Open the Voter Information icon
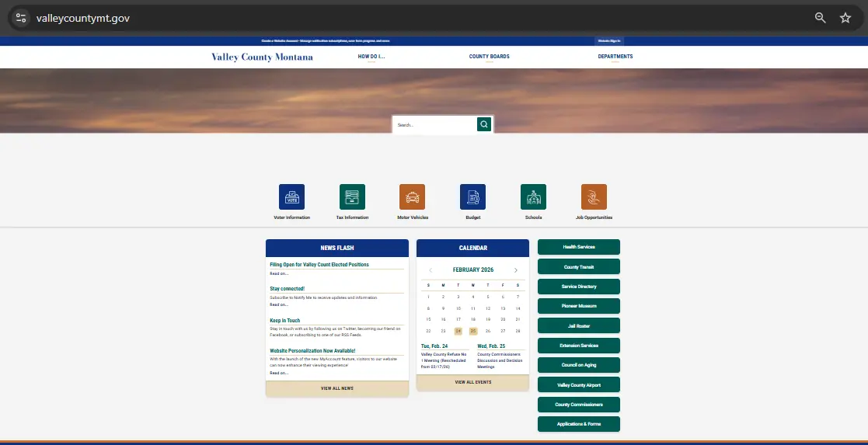The height and width of the screenshot is (445, 868). 291,197
